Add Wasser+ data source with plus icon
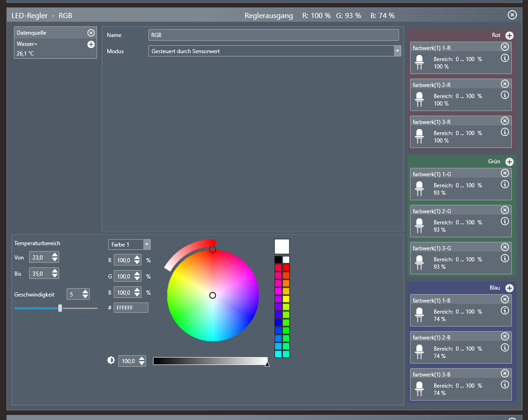This screenshot has height=420, width=528. 91,44
